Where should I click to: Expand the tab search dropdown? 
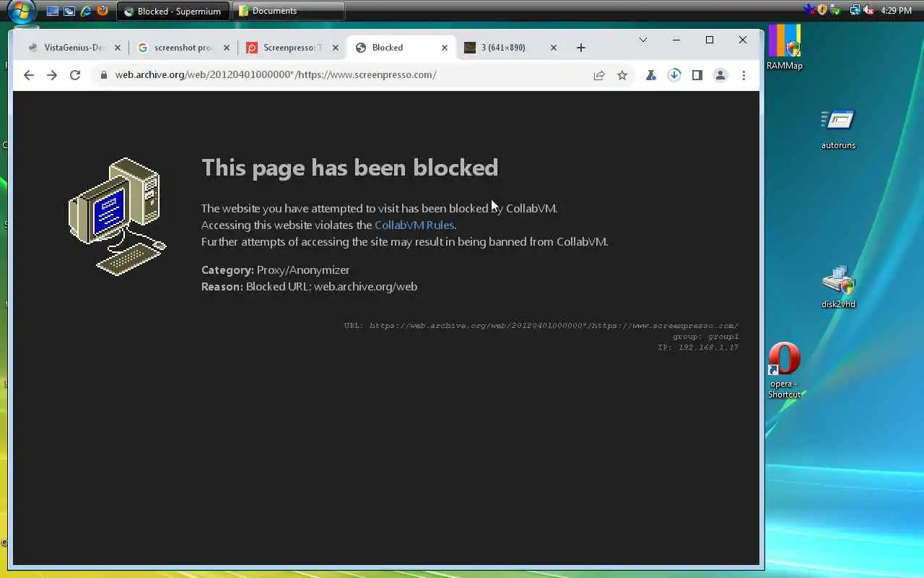tap(643, 40)
